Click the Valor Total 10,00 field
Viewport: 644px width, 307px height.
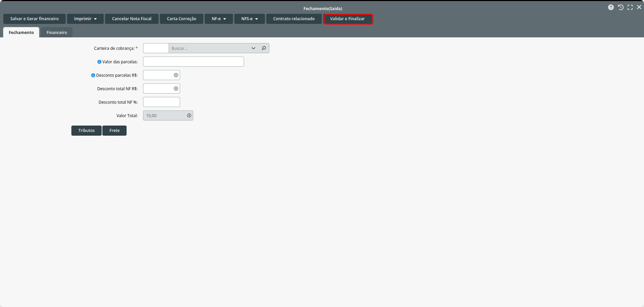tap(168, 115)
